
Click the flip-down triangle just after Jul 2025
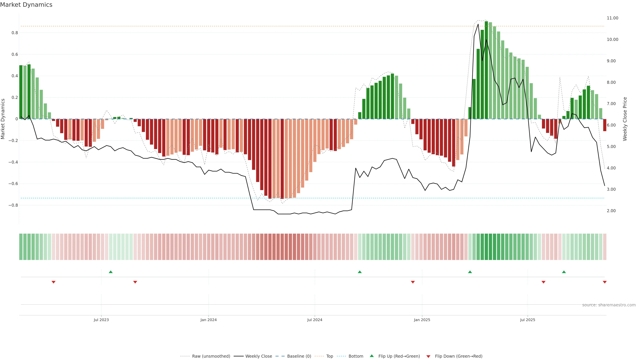tap(544, 282)
